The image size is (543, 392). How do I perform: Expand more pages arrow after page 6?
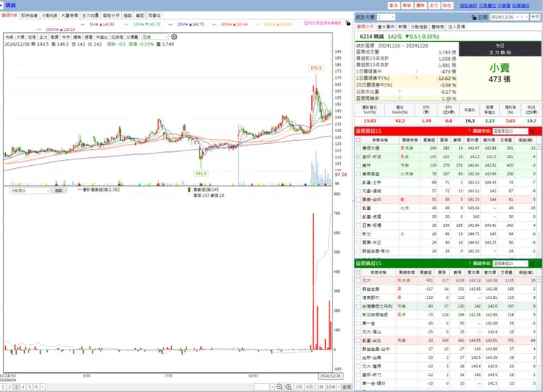click(x=43, y=387)
